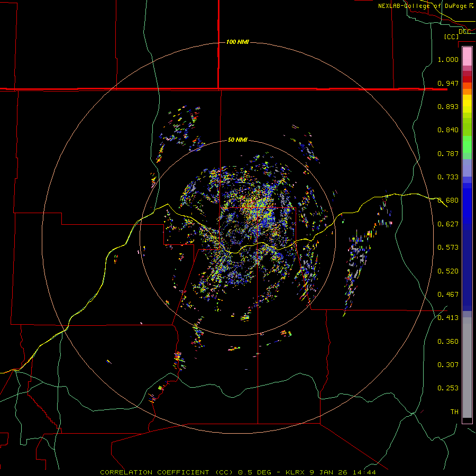
Task: Select the 0.733 scale value
Action: click(448, 177)
